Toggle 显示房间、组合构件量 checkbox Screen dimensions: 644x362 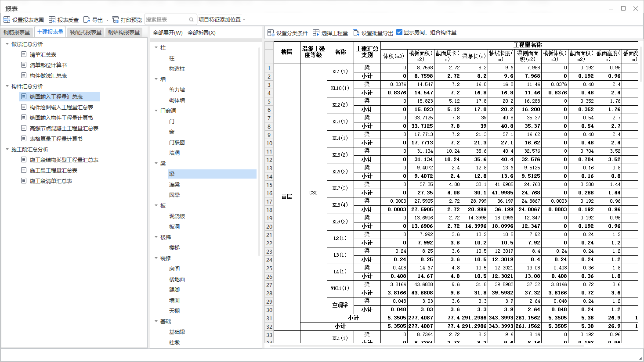[399, 32]
